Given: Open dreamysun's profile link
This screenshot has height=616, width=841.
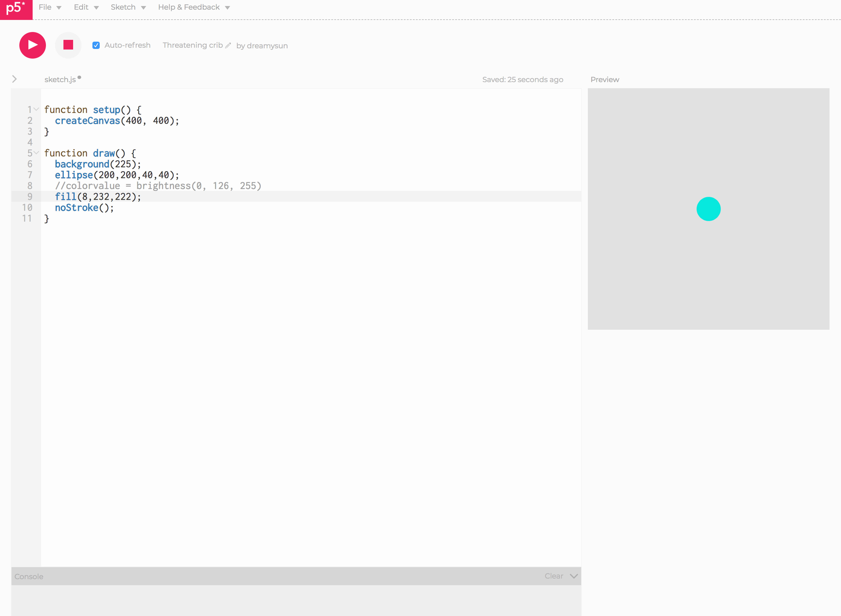Looking at the screenshot, I should pyautogui.click(x=267, y=46).
